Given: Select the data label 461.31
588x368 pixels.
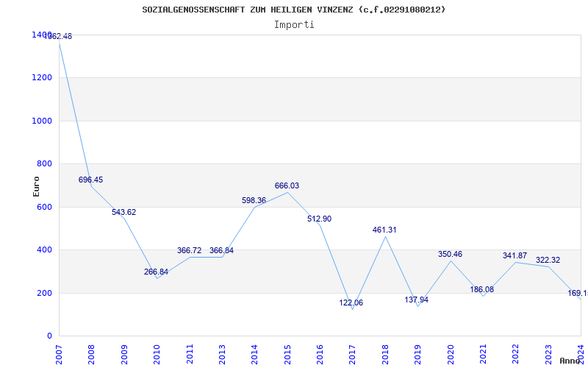Looking at the screenshot, I should [x=384, y=230].
